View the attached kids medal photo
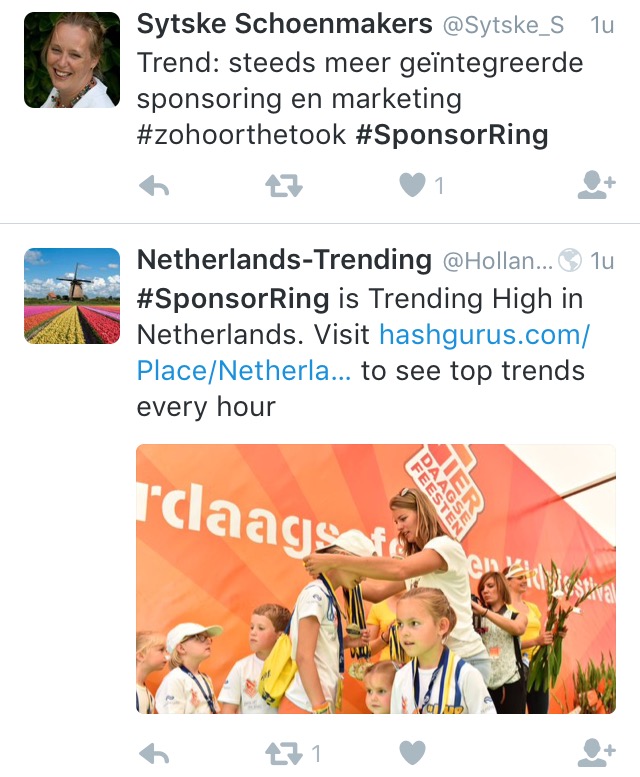This screenshot has width=640, height=777. 376,578
